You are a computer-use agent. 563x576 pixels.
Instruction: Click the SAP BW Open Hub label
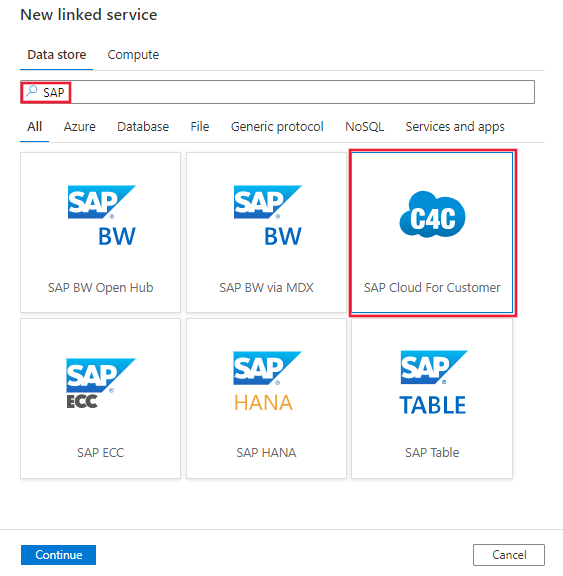point(100,288)
